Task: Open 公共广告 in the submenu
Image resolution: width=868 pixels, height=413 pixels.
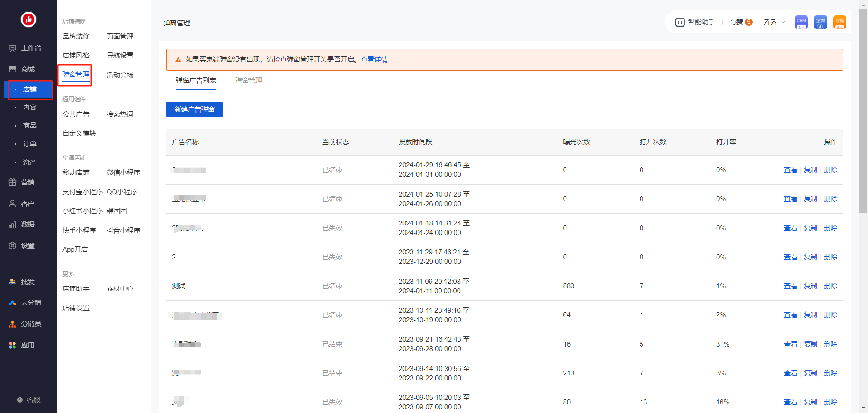Action: tap(76, 114)
